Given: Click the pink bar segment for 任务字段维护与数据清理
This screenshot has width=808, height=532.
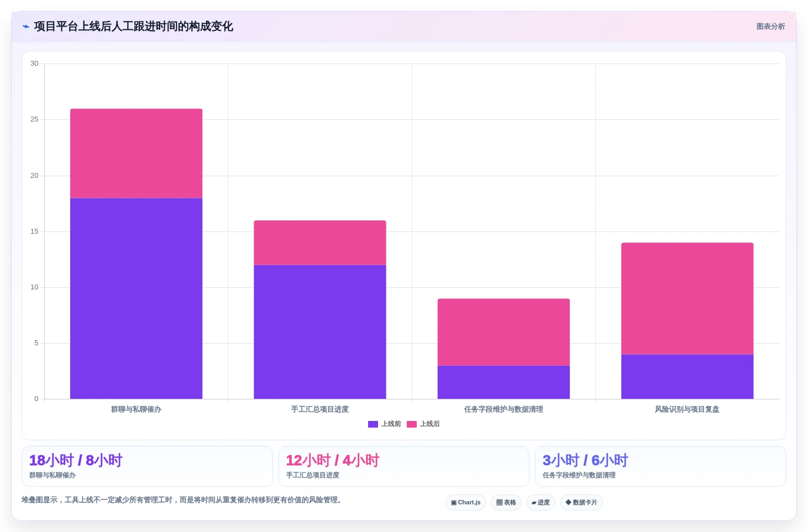Looking at the screenshot, I should (x=503, y=332).
